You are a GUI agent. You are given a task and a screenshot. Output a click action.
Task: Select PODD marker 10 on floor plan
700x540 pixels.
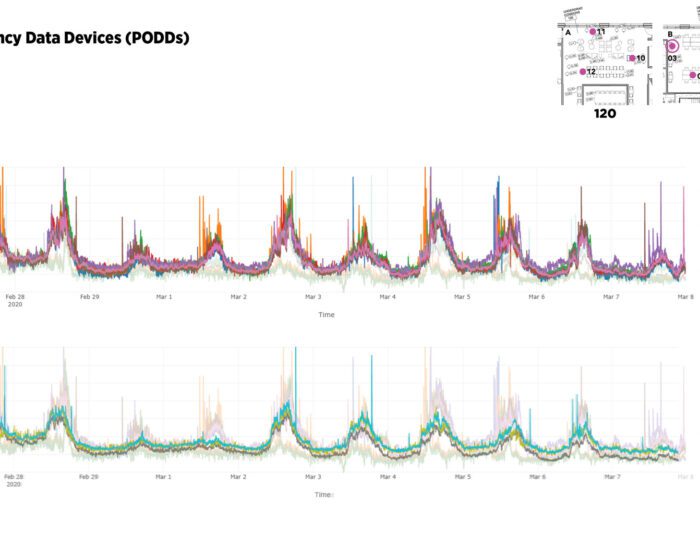632,58
